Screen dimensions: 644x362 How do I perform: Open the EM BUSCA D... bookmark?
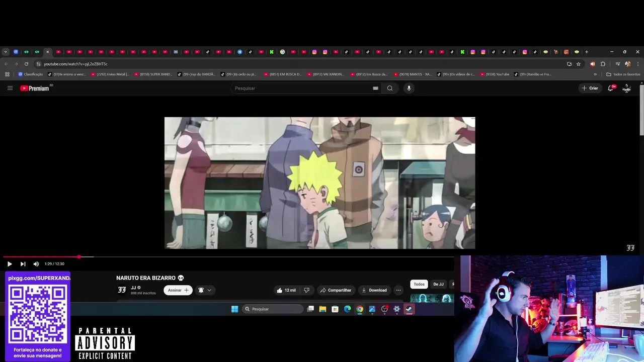[282, 74]
